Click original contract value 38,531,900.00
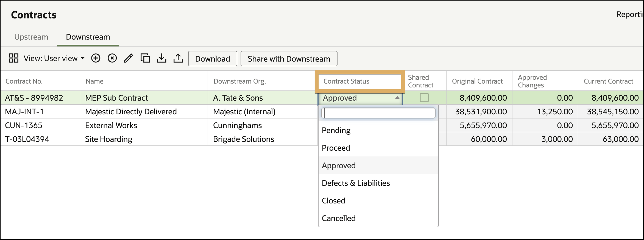Screen dimensions: 644x240 click(x=479, y=111)
